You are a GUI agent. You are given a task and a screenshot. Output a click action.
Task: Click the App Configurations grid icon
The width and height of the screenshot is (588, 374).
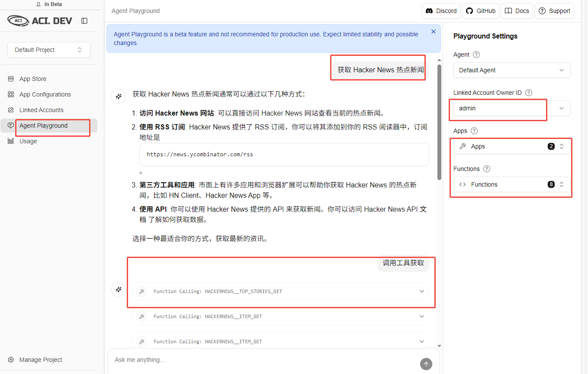tap(11, 94)
